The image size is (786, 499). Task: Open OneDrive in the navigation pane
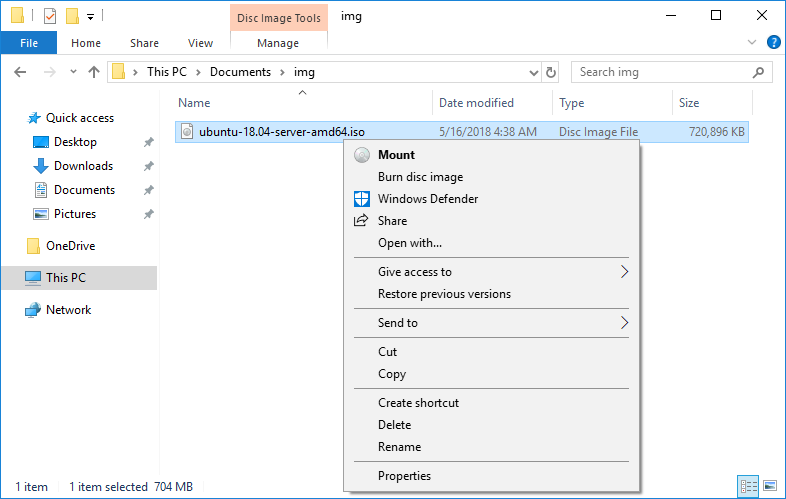coord(71,246)
